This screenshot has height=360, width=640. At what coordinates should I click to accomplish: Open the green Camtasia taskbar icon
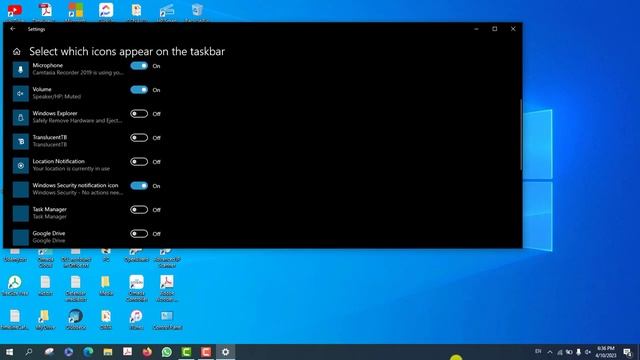point(186,352)
